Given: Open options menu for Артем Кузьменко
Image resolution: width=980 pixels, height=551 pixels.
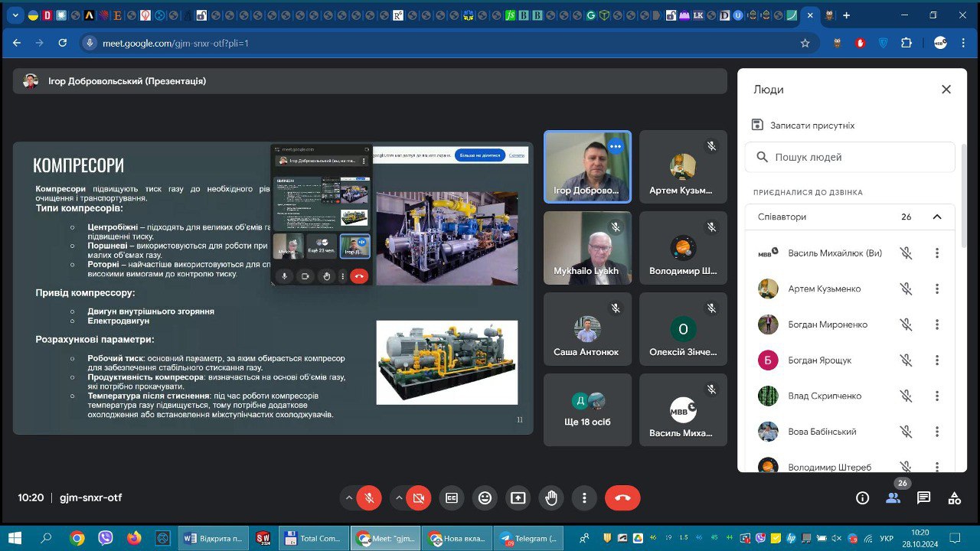Looking at the screenshot, I should point(936,289).
